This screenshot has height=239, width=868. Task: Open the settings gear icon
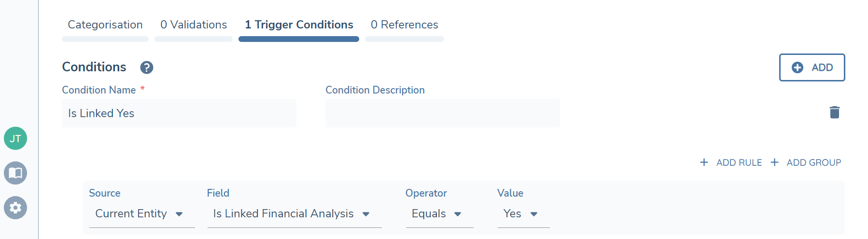pyautogui.click(x=15, y=208)
